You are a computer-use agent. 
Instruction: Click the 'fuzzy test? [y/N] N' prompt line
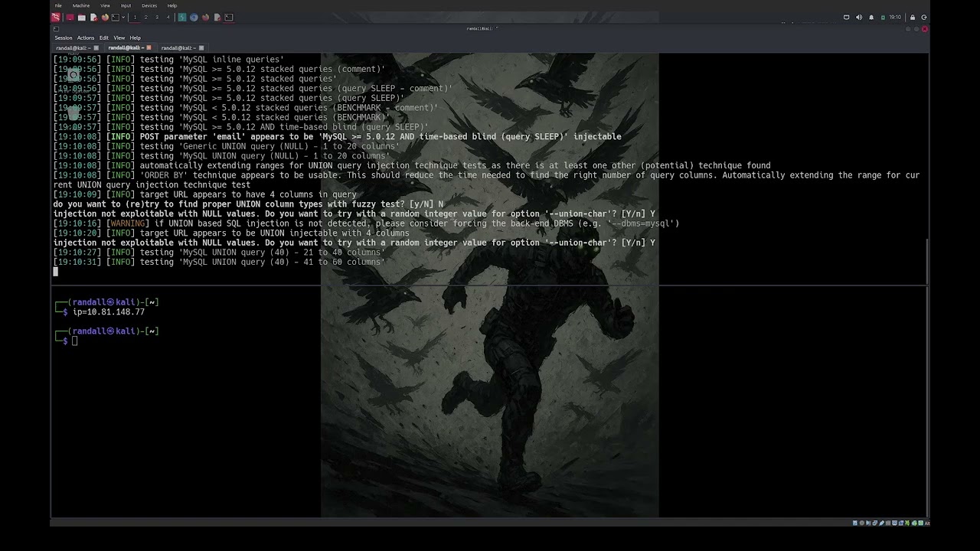[248, 204]
